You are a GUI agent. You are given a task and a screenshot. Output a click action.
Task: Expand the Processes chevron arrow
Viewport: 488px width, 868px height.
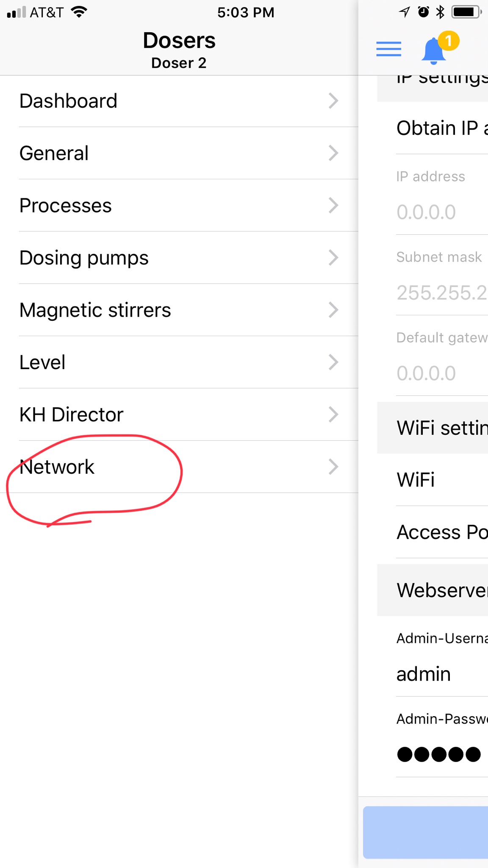pyautogui.click(x=333, y=206)
